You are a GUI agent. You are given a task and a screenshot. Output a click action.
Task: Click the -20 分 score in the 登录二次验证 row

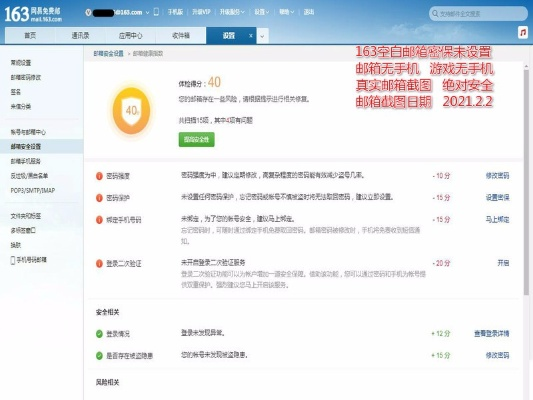click(x=441, y=263)
